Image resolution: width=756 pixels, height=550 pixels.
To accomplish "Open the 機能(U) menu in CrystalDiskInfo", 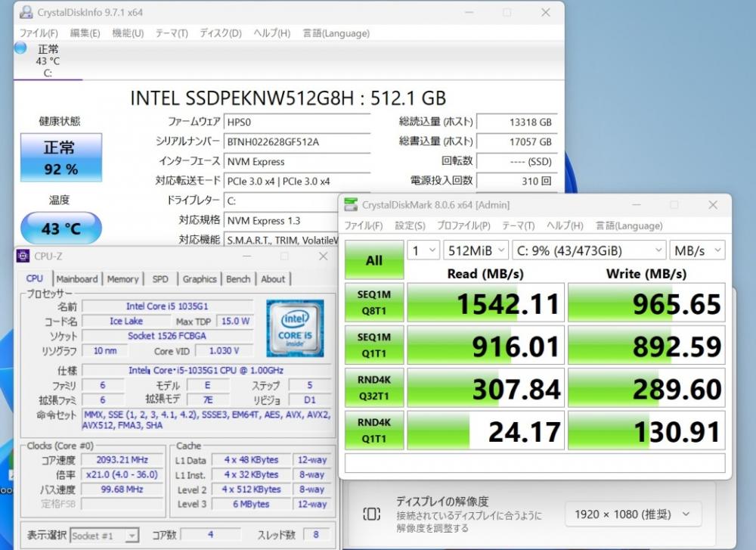I will [x=128, y=33].
